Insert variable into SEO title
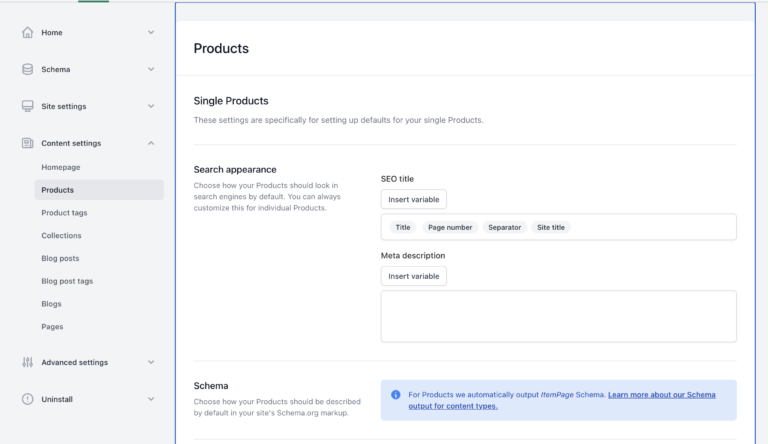 tap(413, 199)
